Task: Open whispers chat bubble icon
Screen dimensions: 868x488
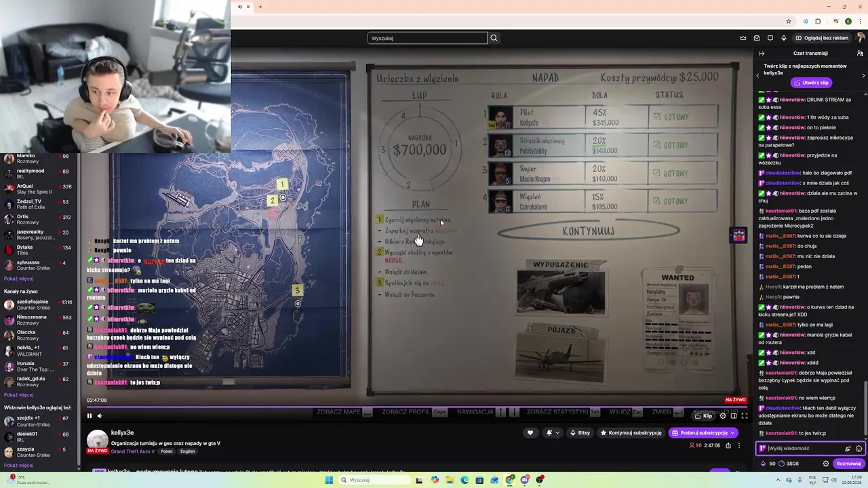Action: [770, 38]
